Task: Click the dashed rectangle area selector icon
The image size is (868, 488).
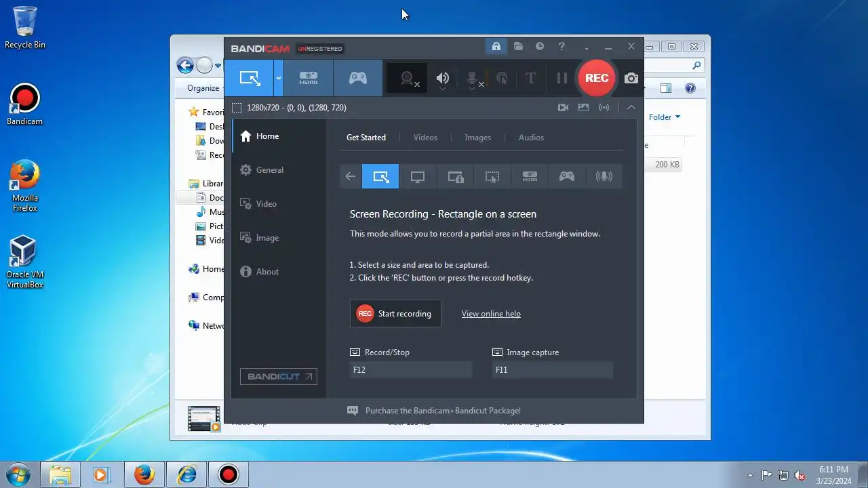Action: click(237, 108)
